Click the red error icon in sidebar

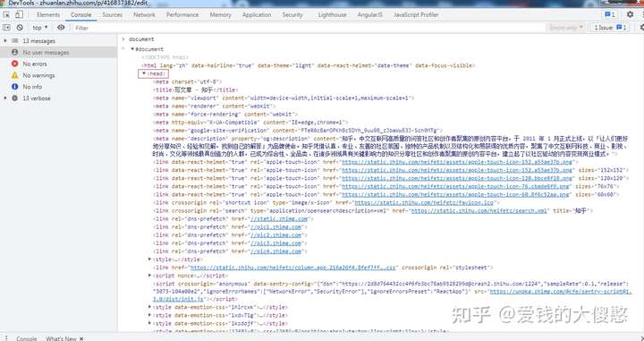click(15, 64)
